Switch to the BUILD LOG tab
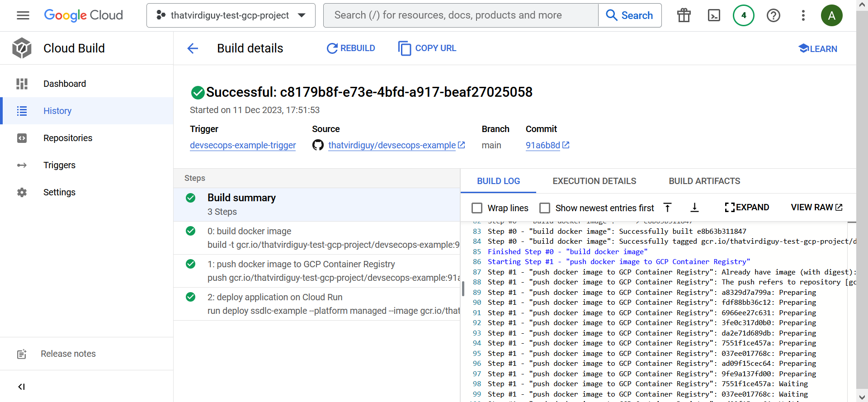 (x=498, y=181)
